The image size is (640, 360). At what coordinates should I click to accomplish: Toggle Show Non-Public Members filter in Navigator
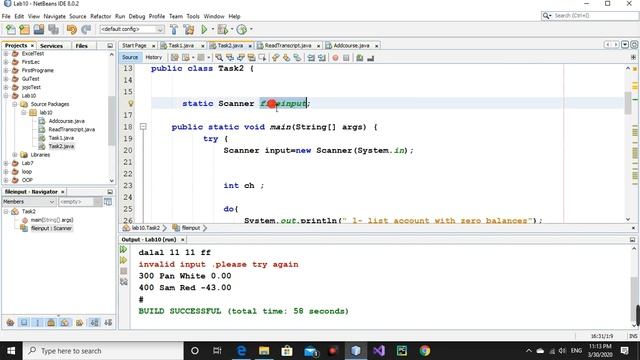click(51, 322)
